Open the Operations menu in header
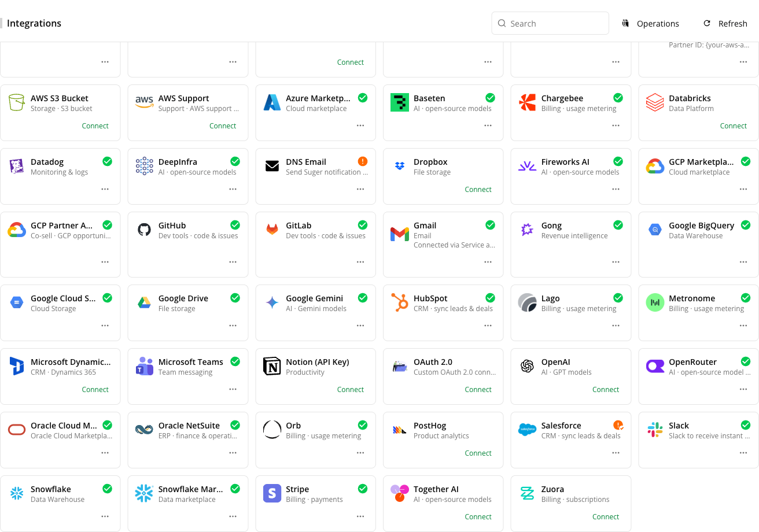The height and width of the screenshot is (532, 759). coord(650,24)
